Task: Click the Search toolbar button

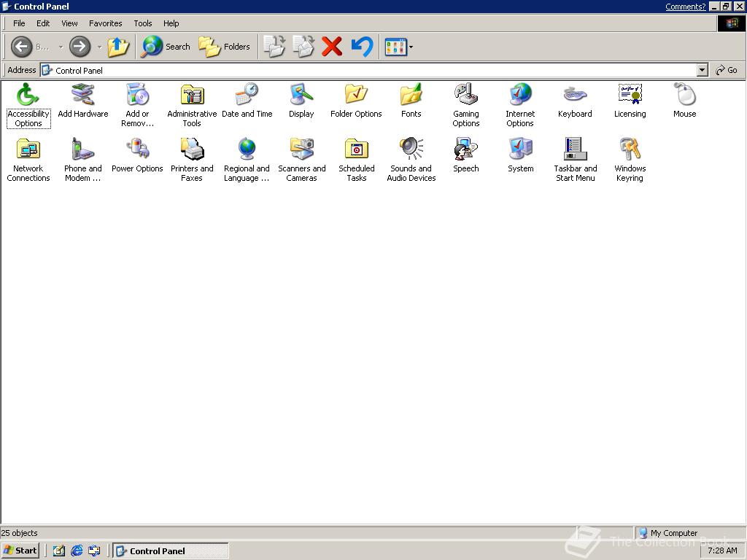Action: 166,47
